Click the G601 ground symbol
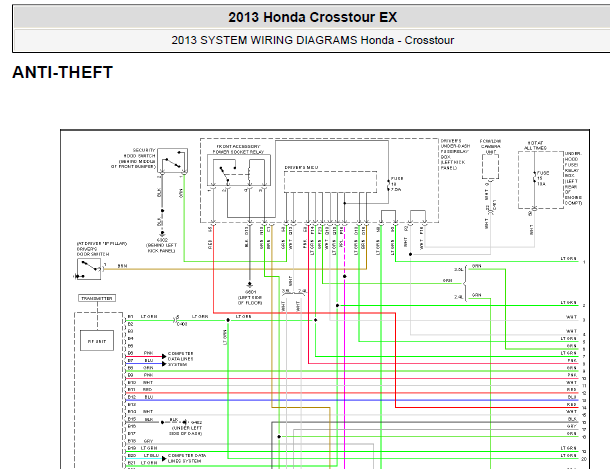Viewport: 610px width, 469px height. coord(249,285)
